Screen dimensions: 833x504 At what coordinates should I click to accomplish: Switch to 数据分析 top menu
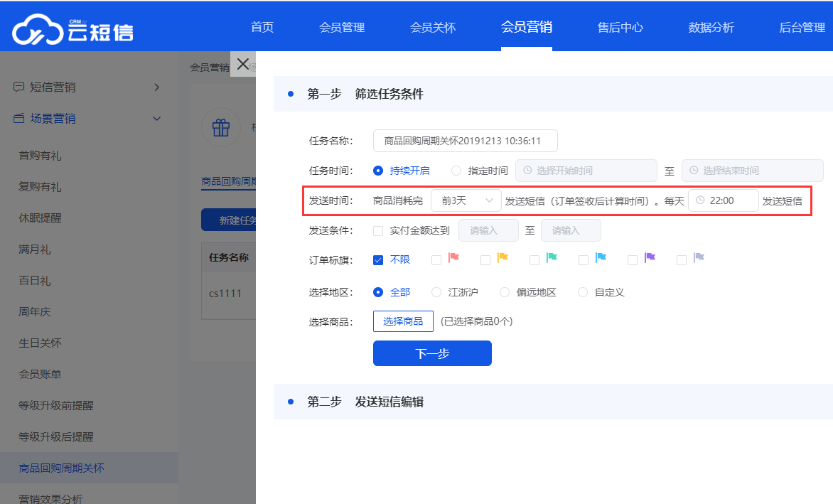coord(711,28)
